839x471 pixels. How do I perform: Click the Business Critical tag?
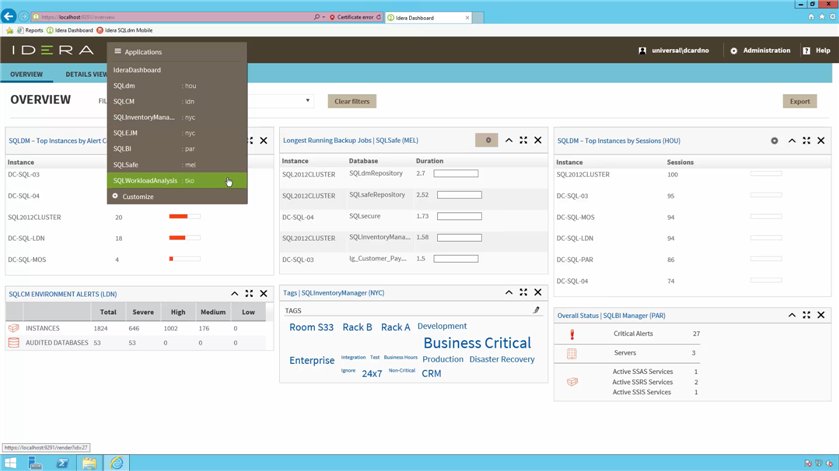477,343
